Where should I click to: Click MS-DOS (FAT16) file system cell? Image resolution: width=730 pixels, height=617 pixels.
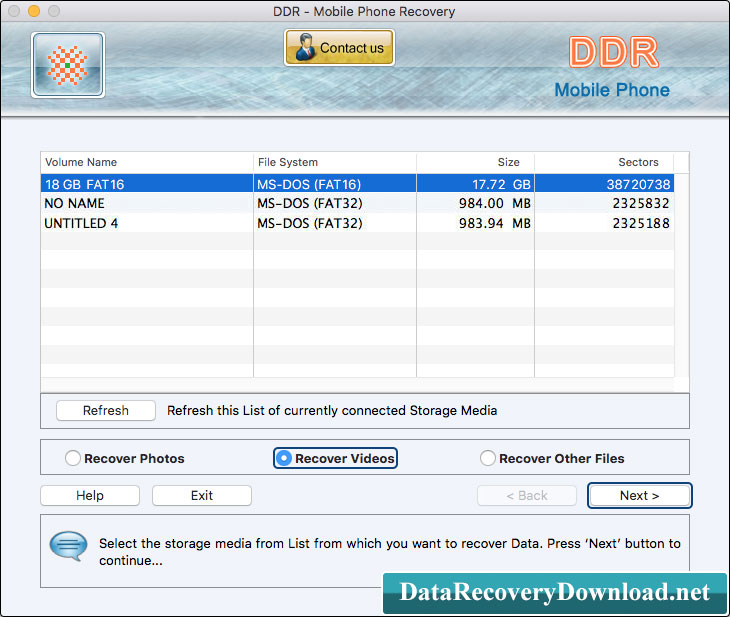[335, 184]
